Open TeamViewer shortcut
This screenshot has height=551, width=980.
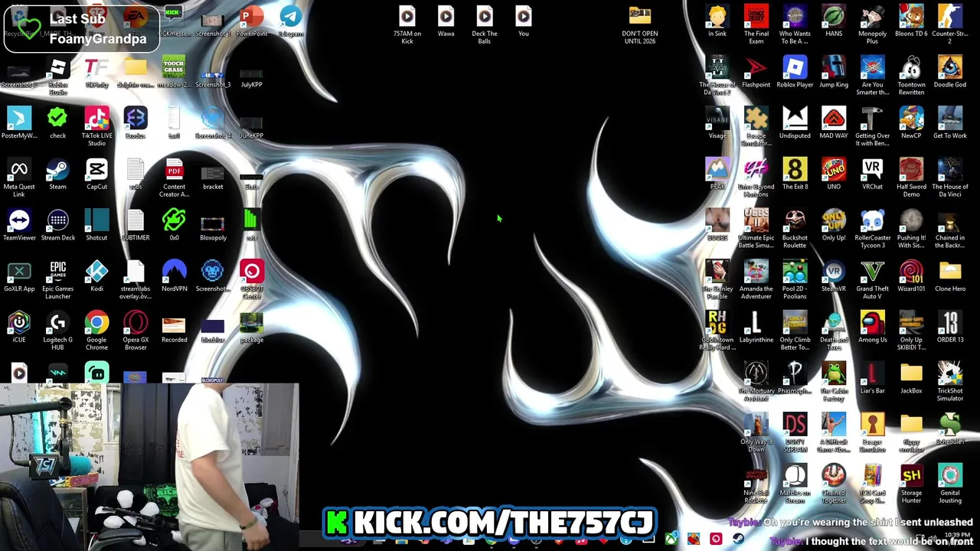pyautogui.click(x=19, y=226)
